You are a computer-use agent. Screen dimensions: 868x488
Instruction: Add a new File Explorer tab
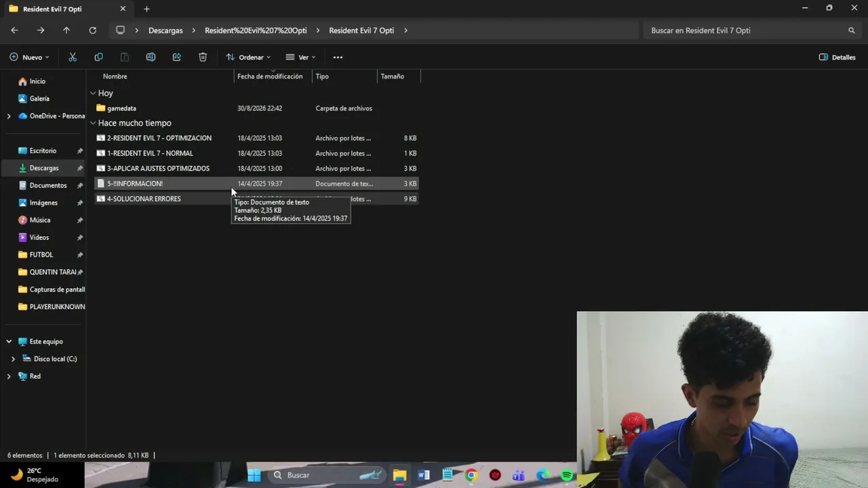[146, 9]
